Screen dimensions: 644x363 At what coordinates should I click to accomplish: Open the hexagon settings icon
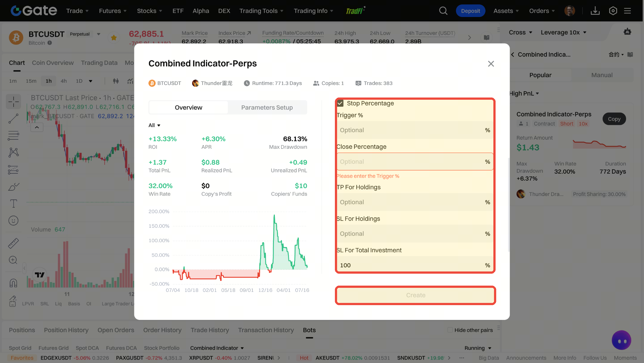click(x=613, y=11)
